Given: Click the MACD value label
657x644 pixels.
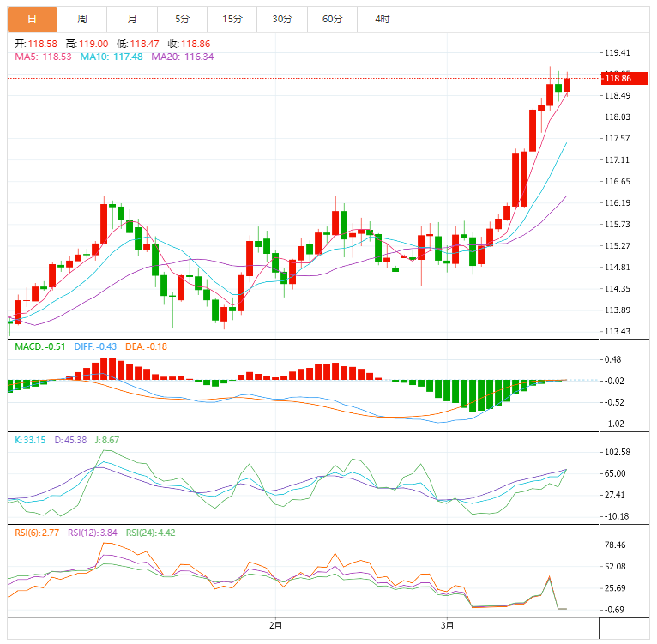Looking at the screenshot, I should [38, 346].
